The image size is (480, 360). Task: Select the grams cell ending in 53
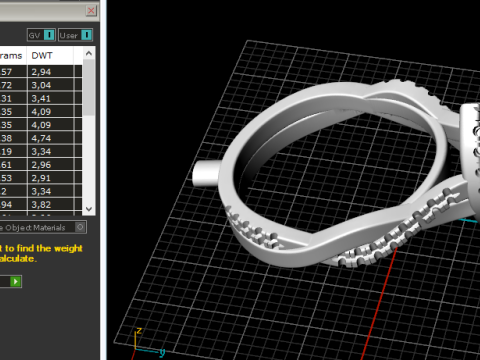click(13, 178)
